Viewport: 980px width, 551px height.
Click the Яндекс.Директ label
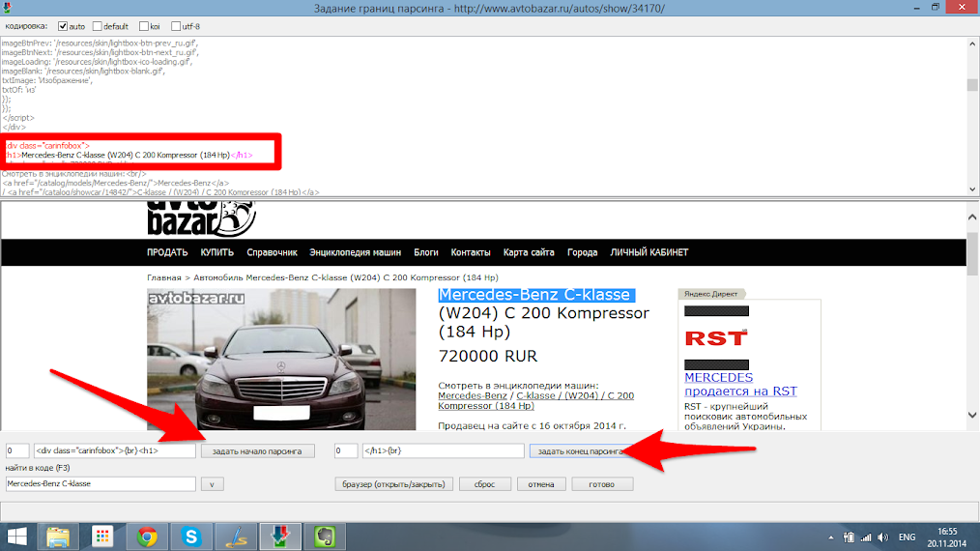pyautogui.click(x=711, y=294)
